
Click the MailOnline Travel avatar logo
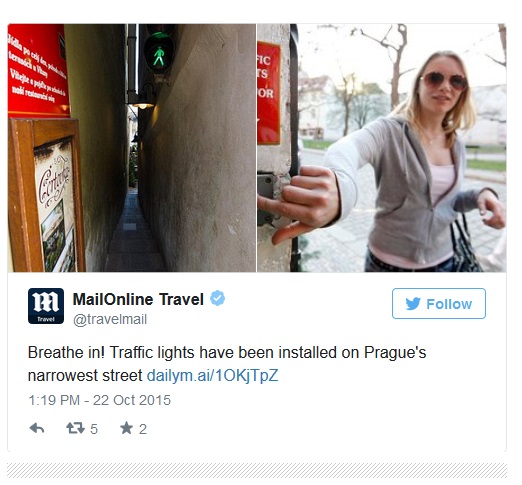[46, 306]
